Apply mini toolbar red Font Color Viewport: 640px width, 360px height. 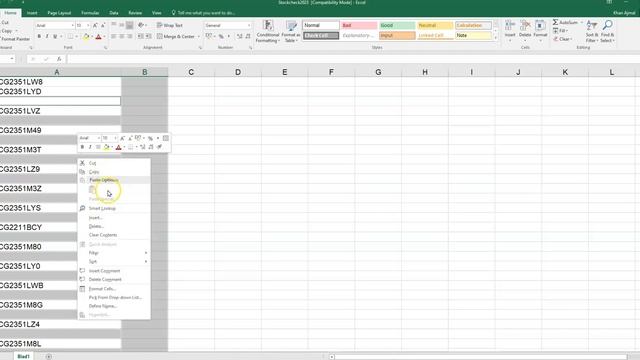click(x=118, y=147)
